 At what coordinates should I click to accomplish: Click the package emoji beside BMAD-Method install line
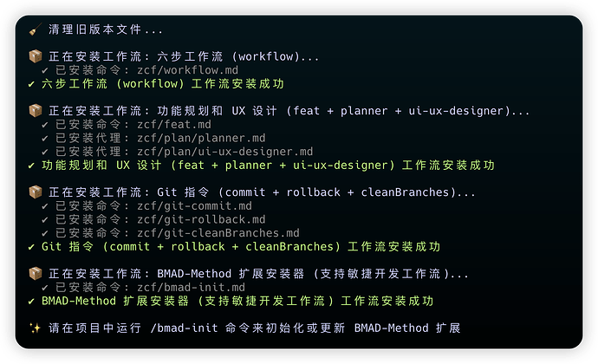[35, 274]
